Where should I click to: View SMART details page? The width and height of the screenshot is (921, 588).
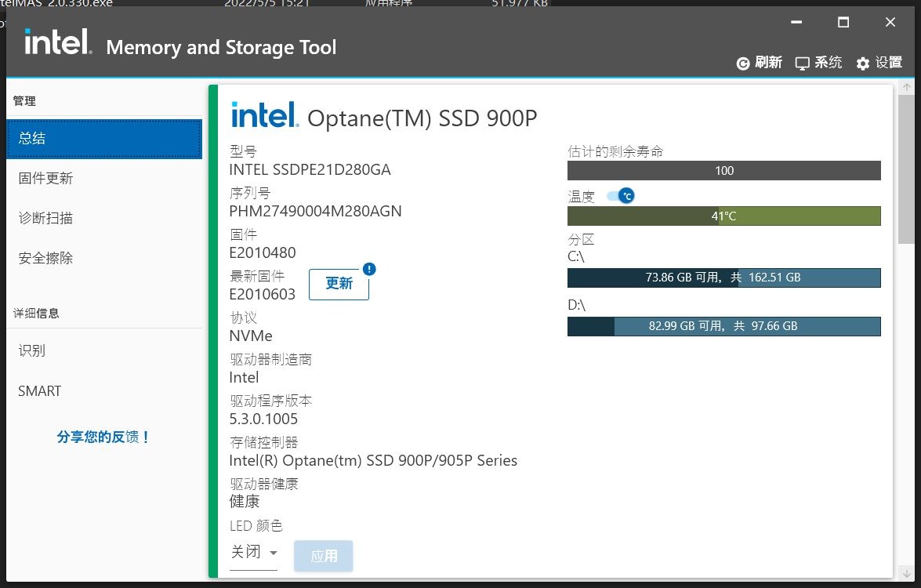[x=39, y=391]
